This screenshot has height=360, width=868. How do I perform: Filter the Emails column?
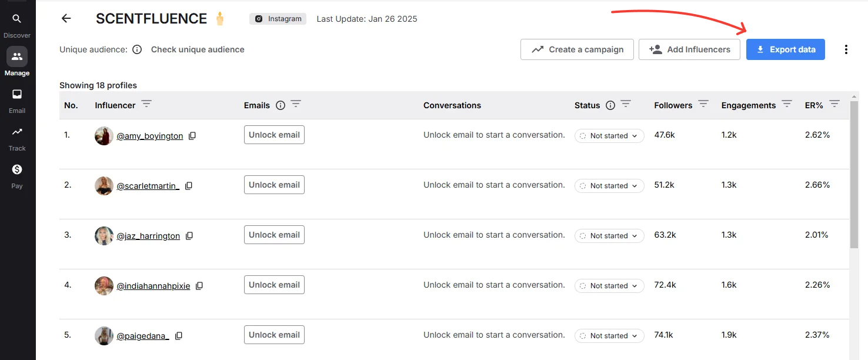pos(296,104)
